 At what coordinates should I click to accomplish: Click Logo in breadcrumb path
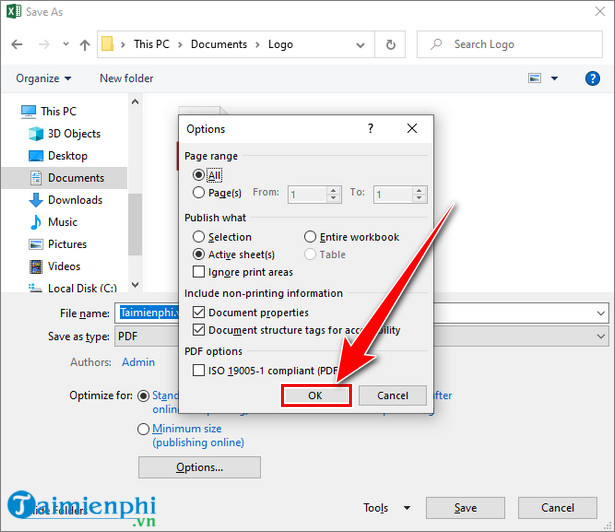coord(280,44)
